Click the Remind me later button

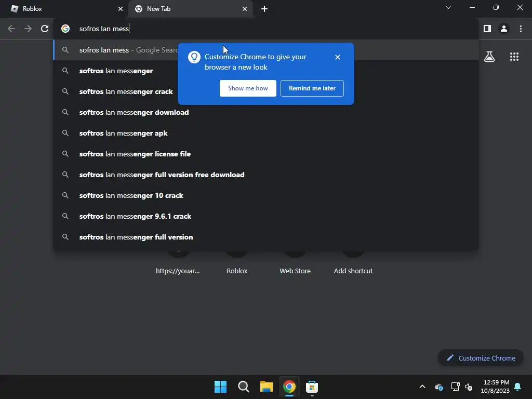click(312, 88)
